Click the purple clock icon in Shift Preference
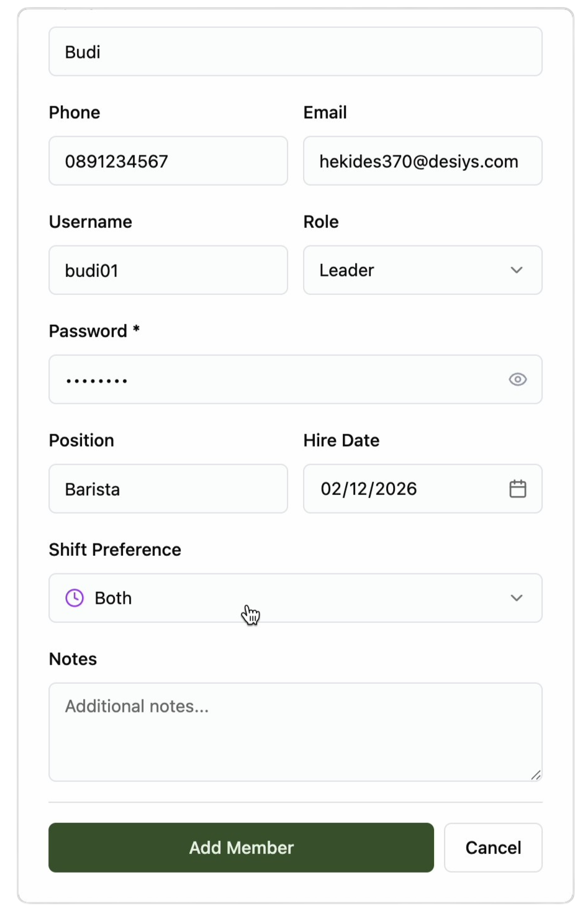Viewport: 588px width, 913px height. pyautogui.click(x=75, y=598)
